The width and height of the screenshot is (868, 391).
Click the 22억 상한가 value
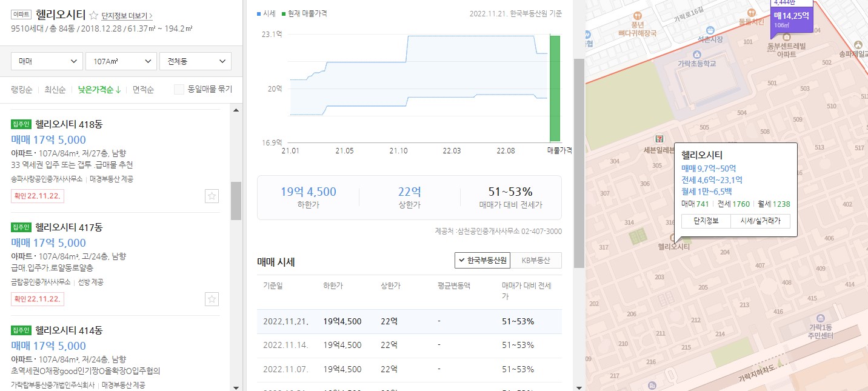409,192
